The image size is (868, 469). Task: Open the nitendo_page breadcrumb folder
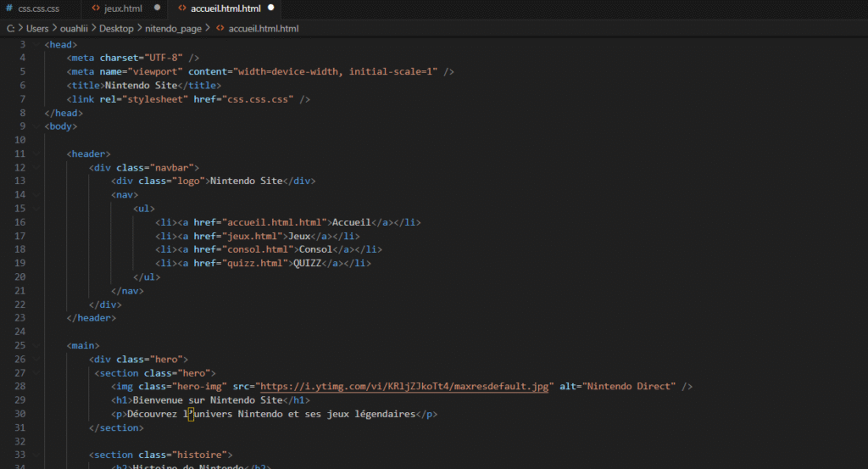tap(174, 28)
